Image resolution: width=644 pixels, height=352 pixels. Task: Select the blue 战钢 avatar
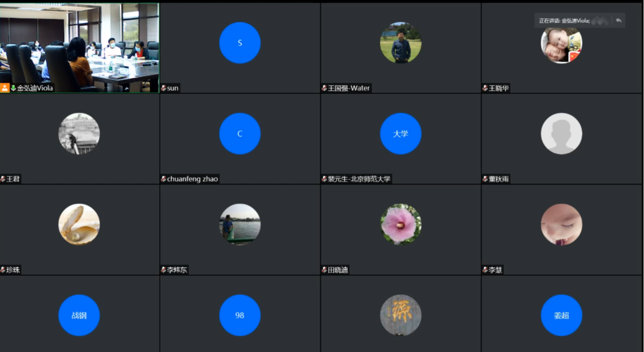[79, 315]
